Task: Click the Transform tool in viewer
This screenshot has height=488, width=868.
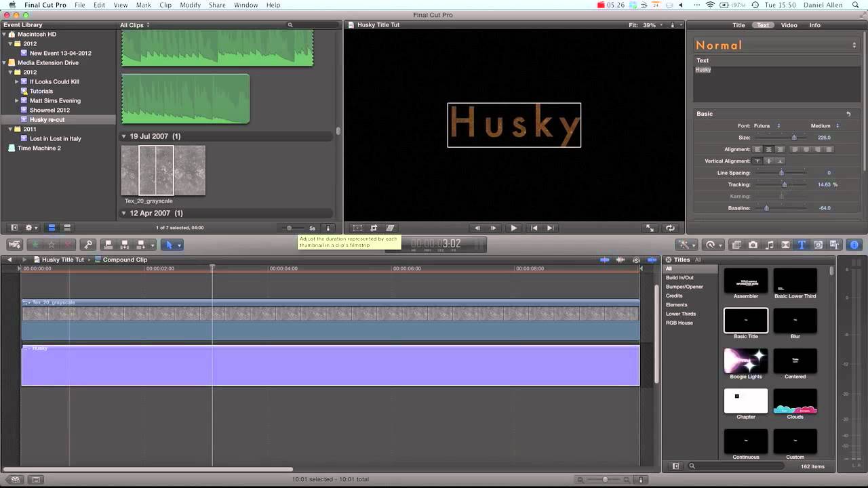Action: point(357,228)
